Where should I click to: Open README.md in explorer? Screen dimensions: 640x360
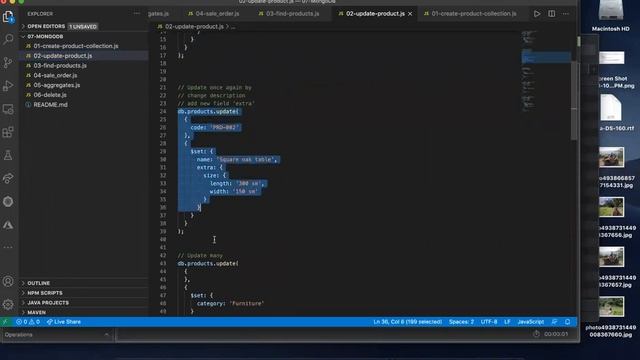(x=50, y=105)
